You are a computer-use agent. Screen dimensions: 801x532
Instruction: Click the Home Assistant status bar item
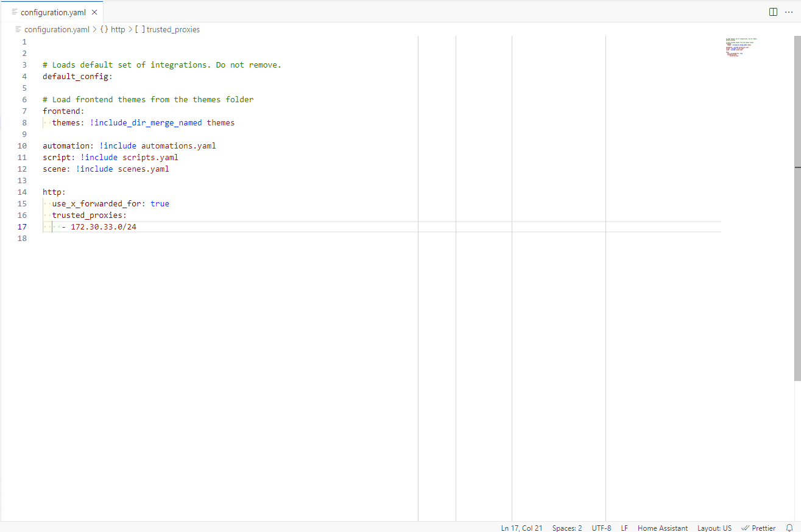pos(663,528)
